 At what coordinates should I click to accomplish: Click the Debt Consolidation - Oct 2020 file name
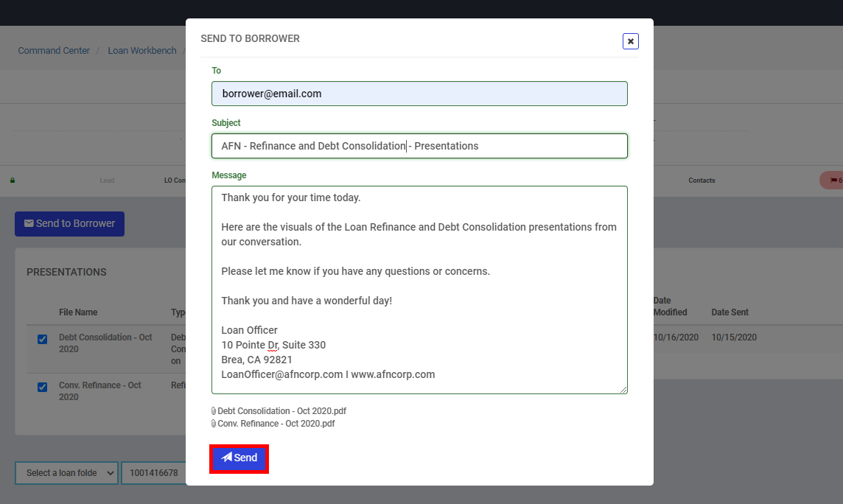tap(105, 343)
